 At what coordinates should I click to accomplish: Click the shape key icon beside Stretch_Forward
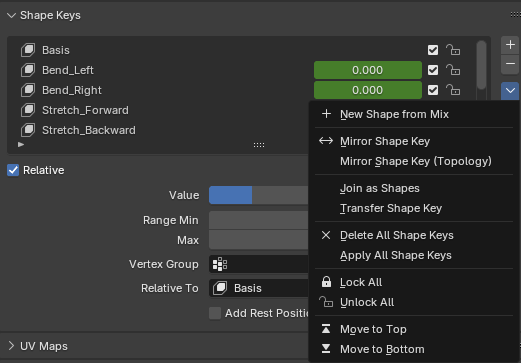[28, 110]
